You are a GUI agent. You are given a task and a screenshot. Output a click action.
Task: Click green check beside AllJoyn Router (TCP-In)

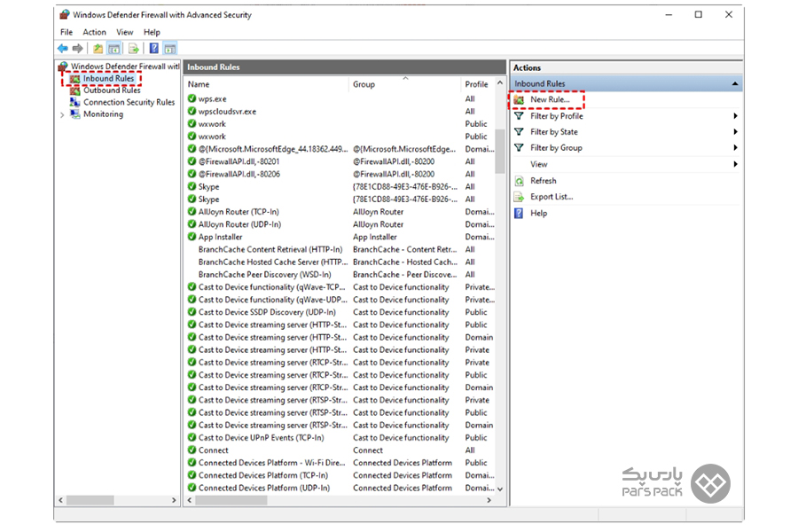[192, 211]
